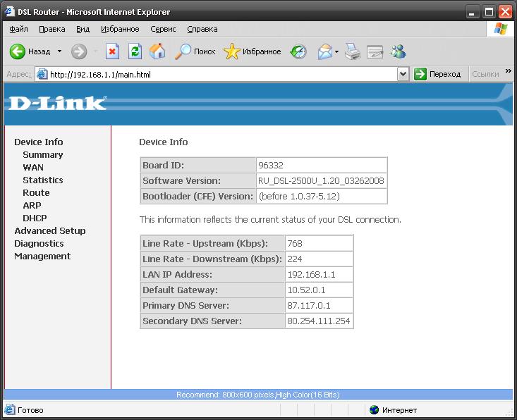Click the grey Forward arrow icon

pos(79,51)
